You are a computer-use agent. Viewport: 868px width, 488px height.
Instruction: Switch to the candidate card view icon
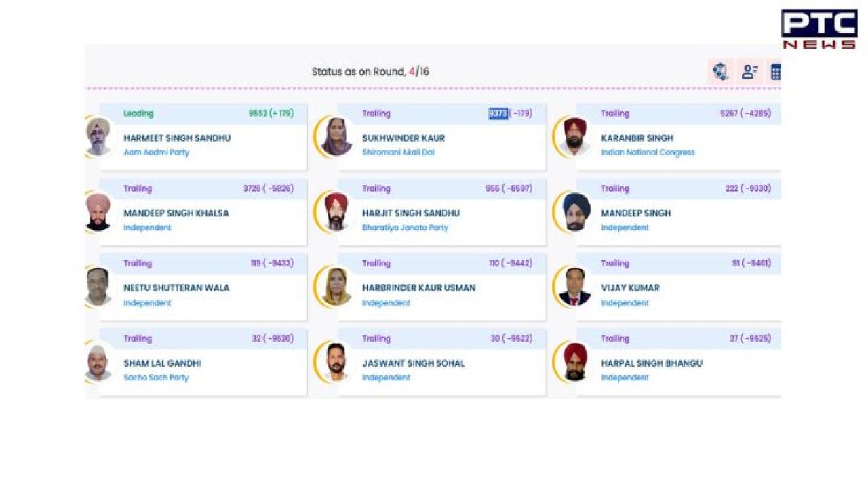click(x=749, y=72)
